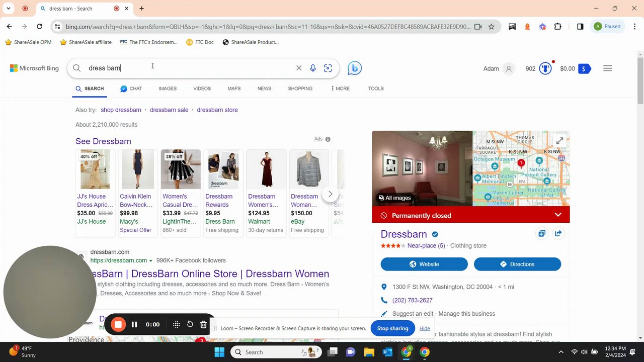Switch to Videos results tab
This screenshot has height=362, width=644.
coord(202,88)
